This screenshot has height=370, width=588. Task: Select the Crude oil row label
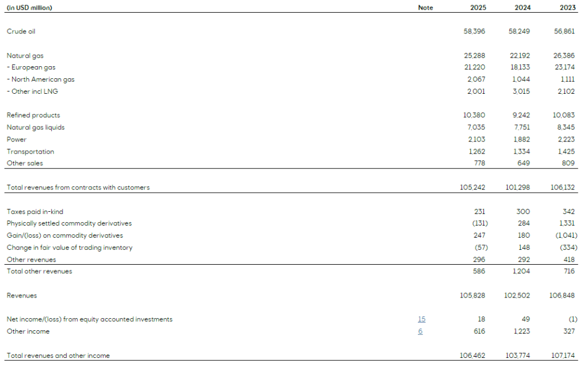[21, 32]
